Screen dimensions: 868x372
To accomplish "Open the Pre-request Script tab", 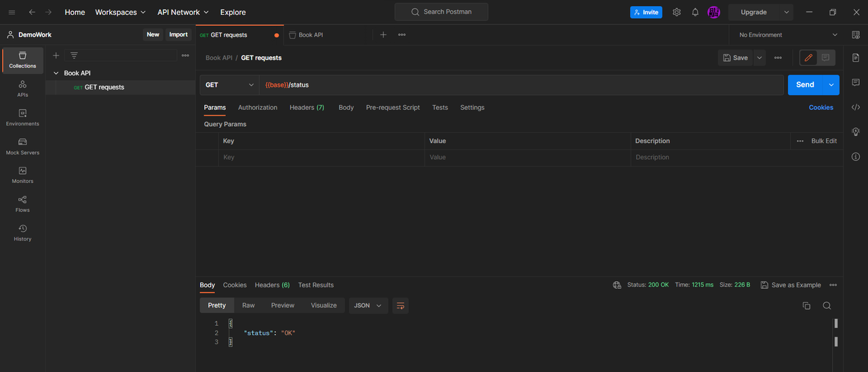I will click(x=393, y=107).
